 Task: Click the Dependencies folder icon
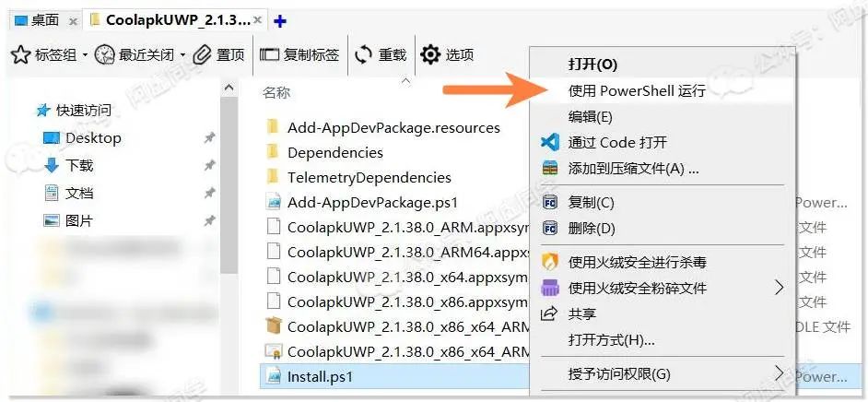point(272,152)
